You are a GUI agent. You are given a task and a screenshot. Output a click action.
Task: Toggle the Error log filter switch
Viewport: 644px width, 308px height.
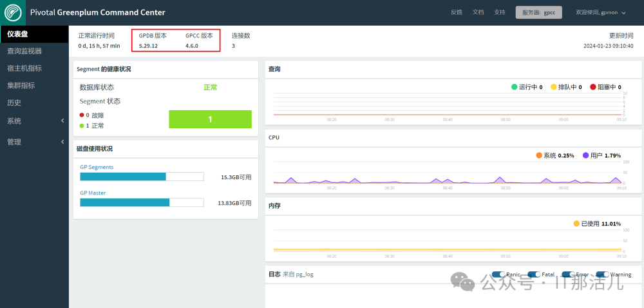tap(569, 274)
